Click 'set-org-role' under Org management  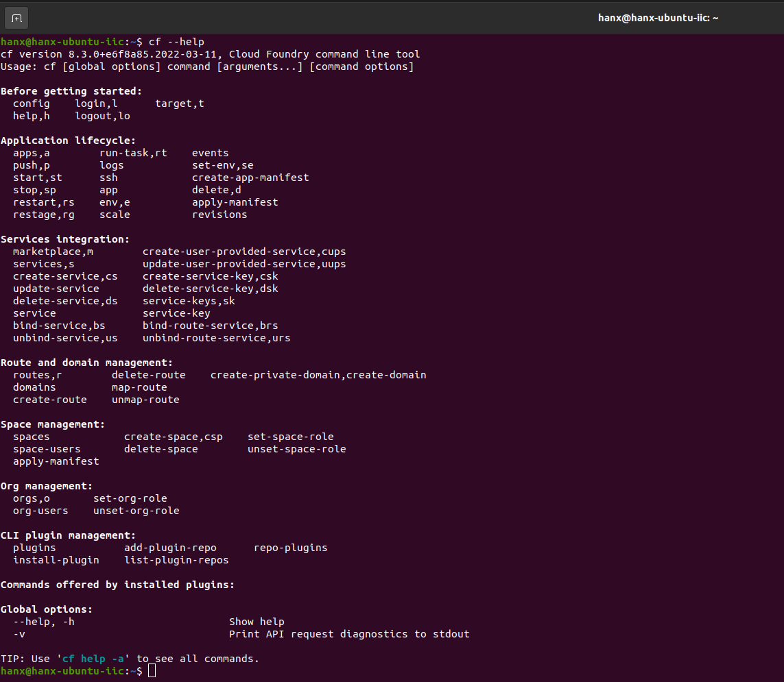pyautogui.click(x=130, y=498)
